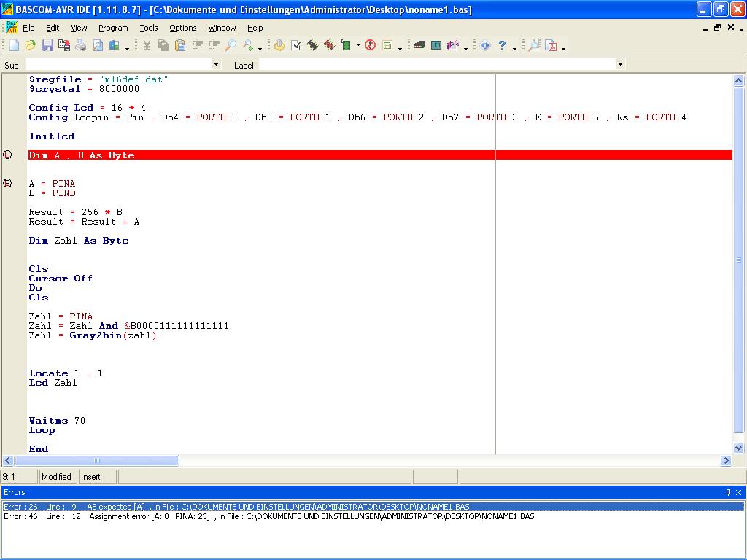Pin the Errors panel
The height and width of the screenshot is (560, 747).
click(728, 492)
